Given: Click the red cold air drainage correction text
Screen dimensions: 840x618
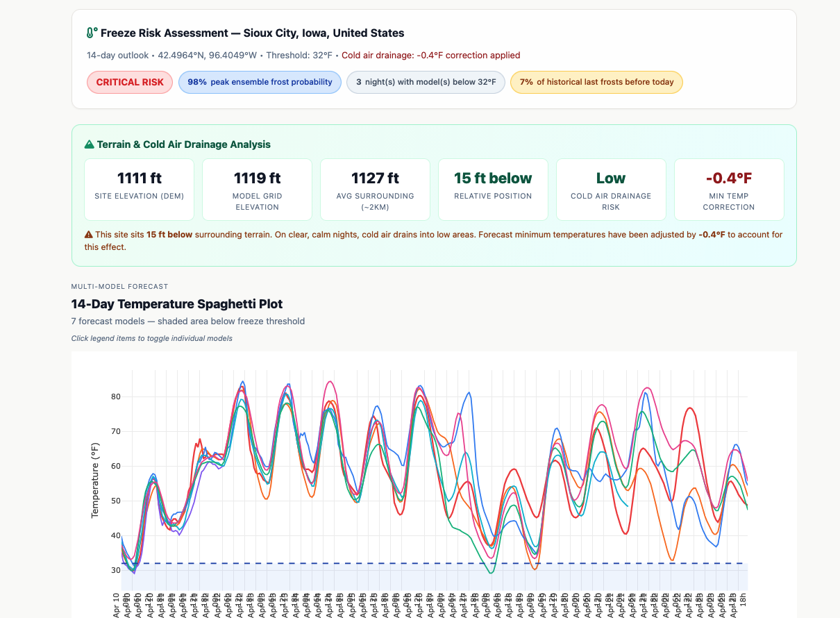Looking at the screenshot, I should click(x=430, y=56).
